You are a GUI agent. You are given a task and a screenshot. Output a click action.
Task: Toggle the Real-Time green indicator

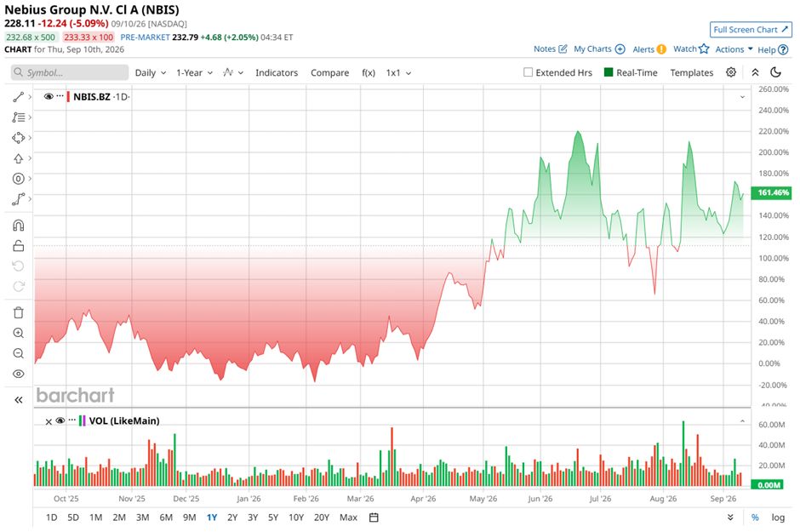609,72
